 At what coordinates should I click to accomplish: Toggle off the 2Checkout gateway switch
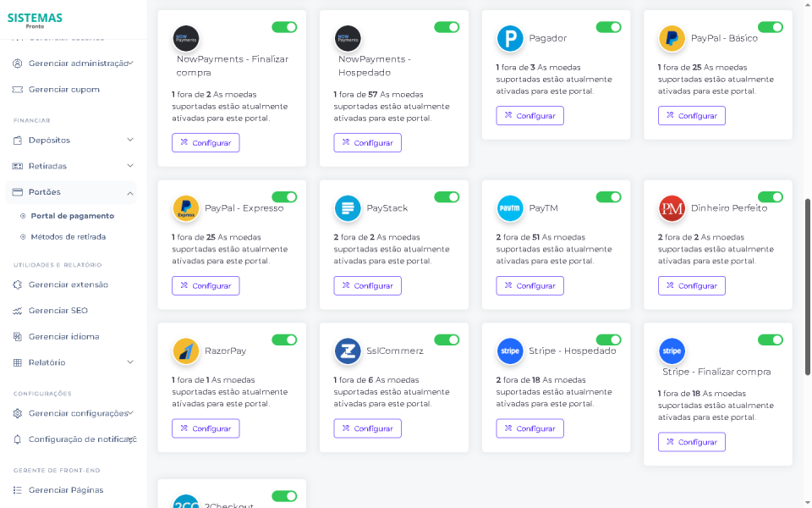pos(285,496)
